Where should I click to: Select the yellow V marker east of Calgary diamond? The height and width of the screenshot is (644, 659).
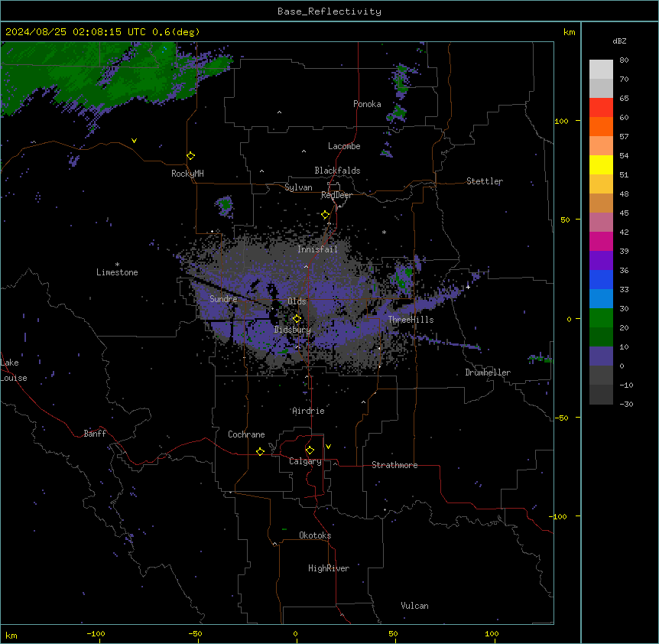point(328,447)
